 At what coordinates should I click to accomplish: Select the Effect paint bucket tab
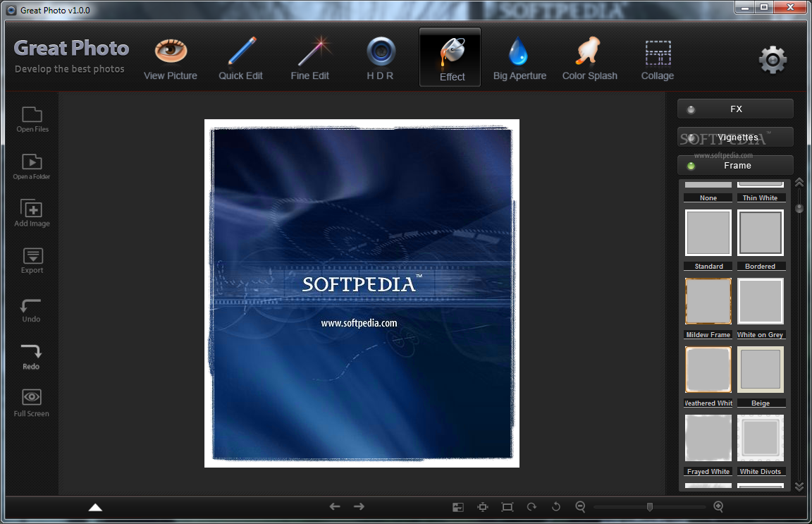pos(450,57)
